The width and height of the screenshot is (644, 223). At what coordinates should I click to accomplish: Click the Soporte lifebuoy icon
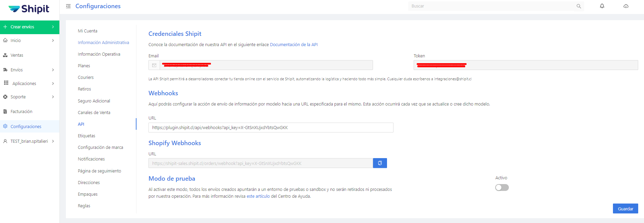pyautogui.click(x=5, y=97)
